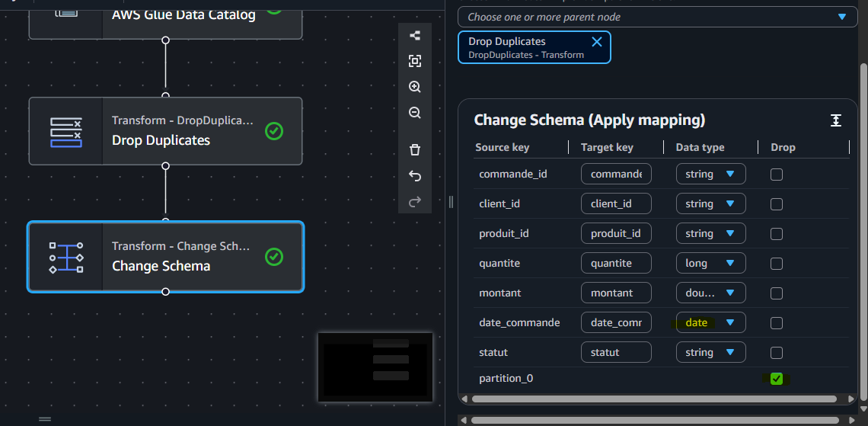The image size is (868, 426).
Task: Open the long data type dropdown for quantite
Action: [711, 263]
